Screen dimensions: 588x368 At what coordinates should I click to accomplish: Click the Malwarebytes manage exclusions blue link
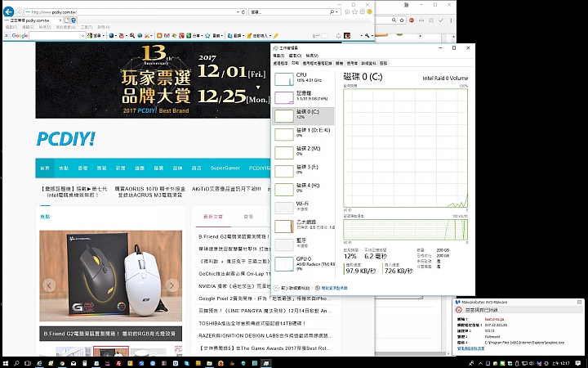(x=470, y=348)
